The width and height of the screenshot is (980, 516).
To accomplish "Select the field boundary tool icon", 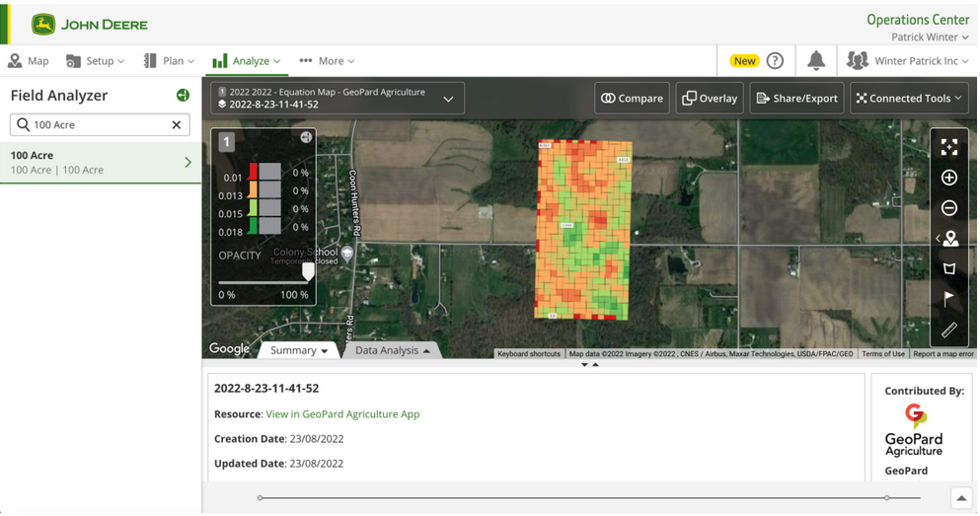I will coord(948,268).
